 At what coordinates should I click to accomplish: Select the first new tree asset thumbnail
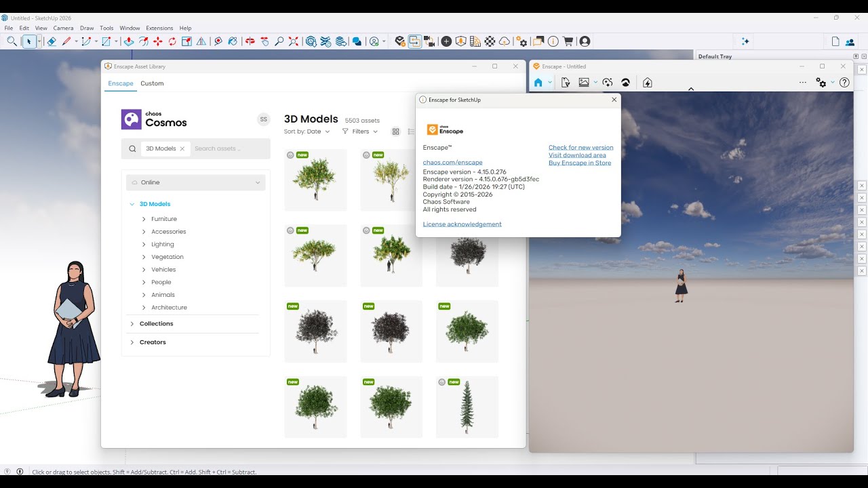point(315,180)
